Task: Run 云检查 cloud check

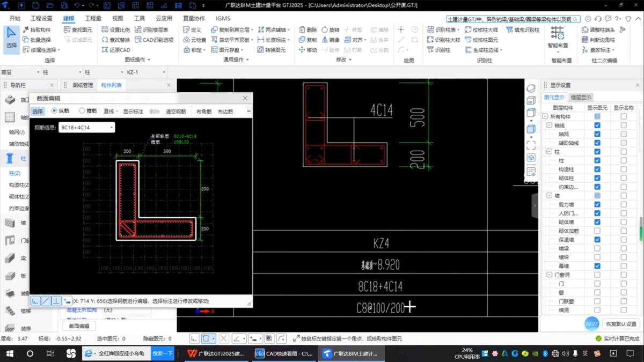Action: tap(194, 40)
